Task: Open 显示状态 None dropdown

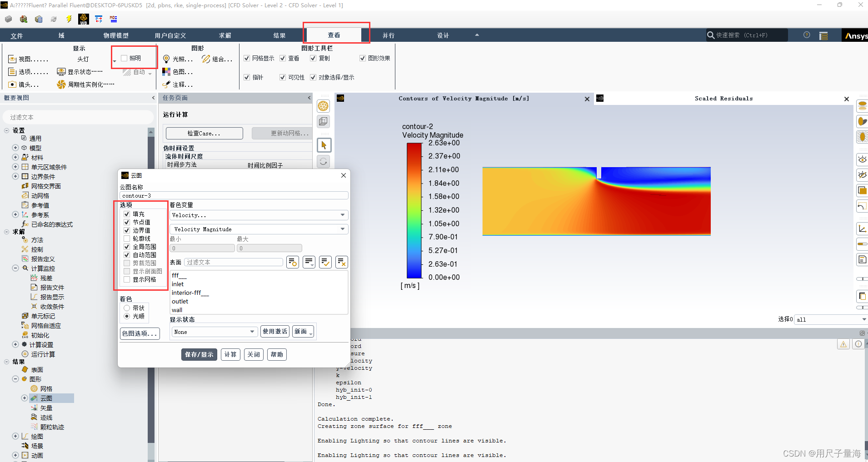Action: coord(215,332)
